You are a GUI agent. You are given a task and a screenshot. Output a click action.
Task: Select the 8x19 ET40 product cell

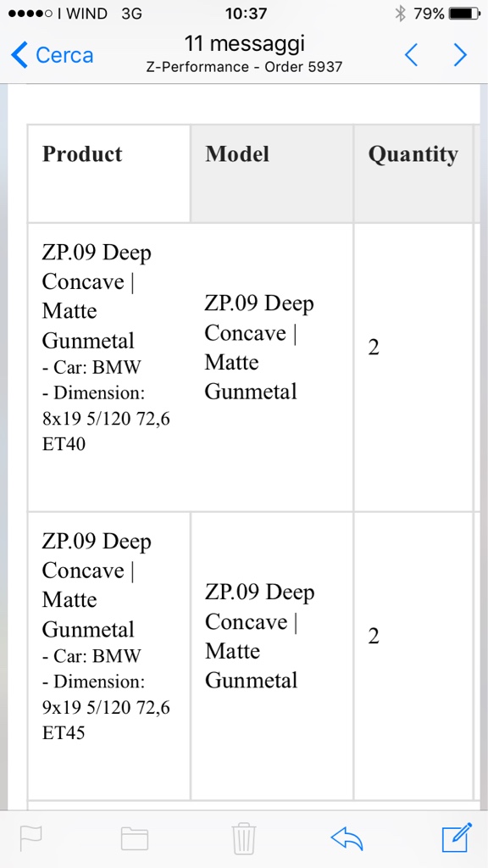[109, 368]
